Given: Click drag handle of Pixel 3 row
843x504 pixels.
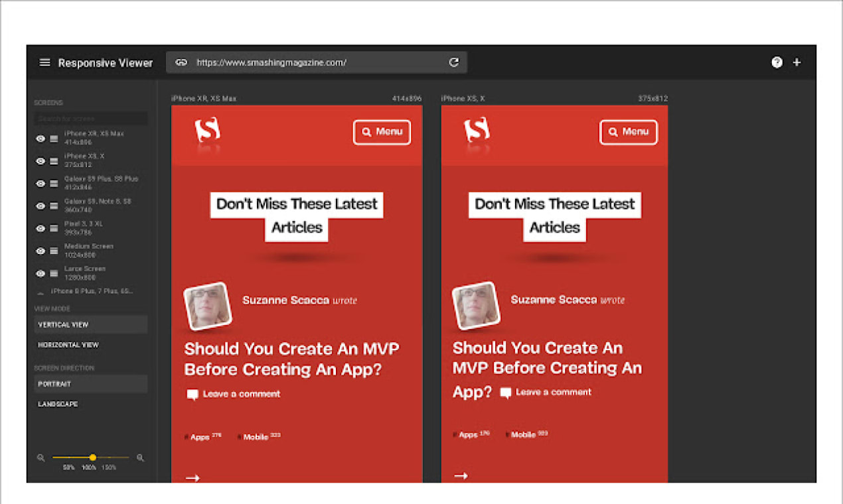Looking at the screenshot, I should pyautogui.click(x=54, y=229).
